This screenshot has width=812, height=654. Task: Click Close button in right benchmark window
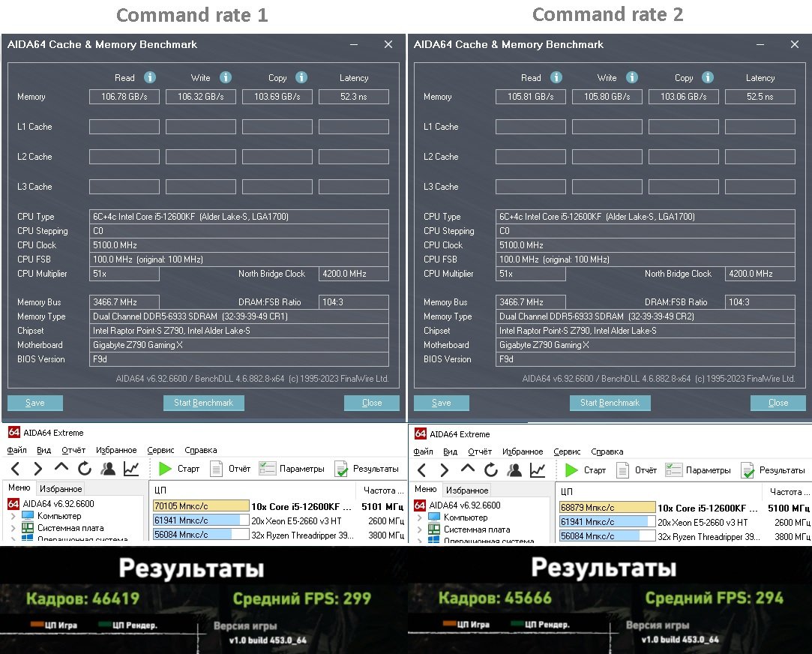pos(778,403)
